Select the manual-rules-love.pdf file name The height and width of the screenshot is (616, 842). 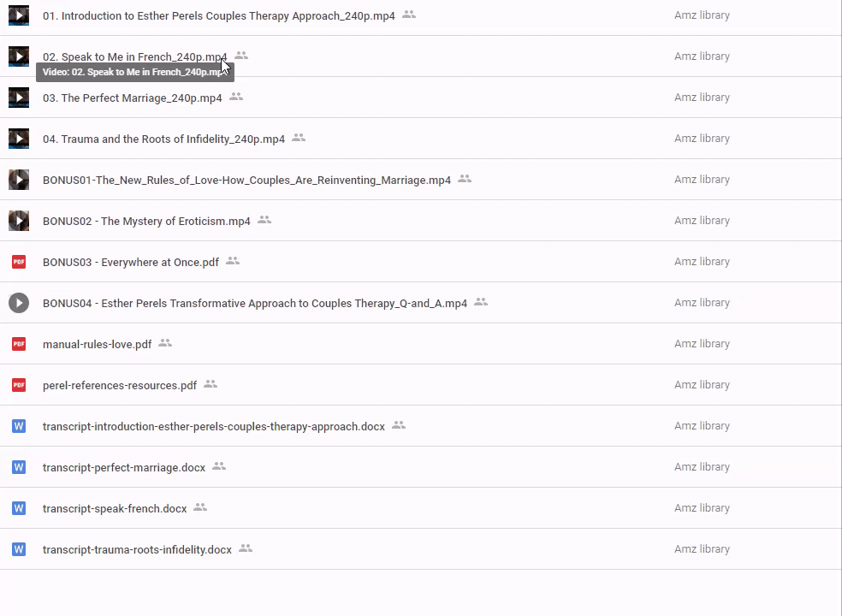click(x=97, y=344)
